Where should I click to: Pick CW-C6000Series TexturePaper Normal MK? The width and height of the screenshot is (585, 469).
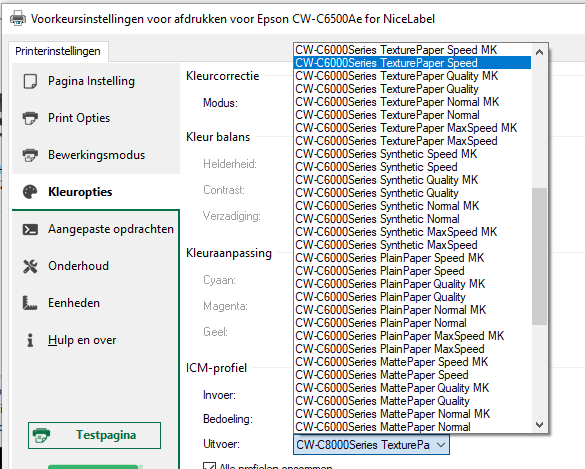tap(413, 102)
